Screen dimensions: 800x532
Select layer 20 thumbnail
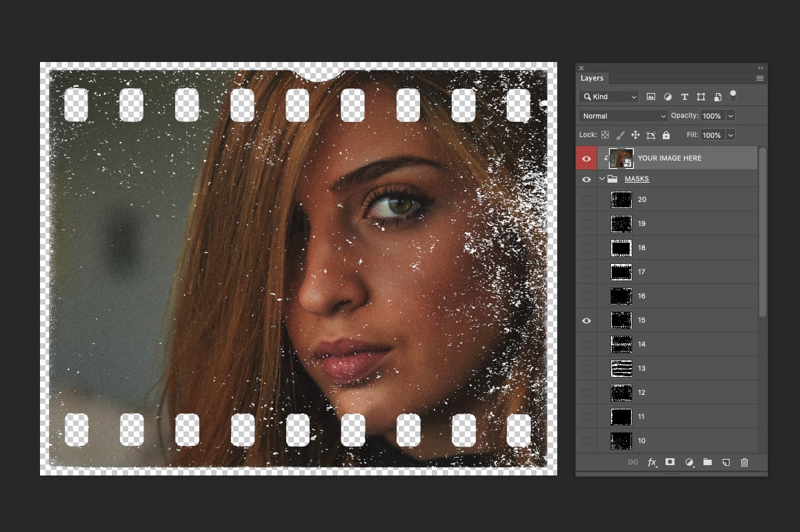coord(621,200)
